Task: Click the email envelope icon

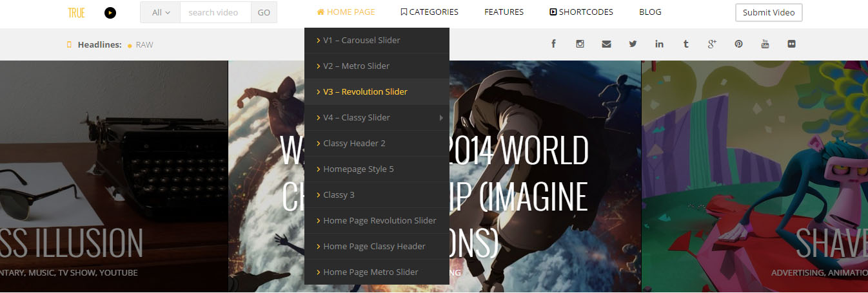Action: pyautogui.click(x=606, y=44)
